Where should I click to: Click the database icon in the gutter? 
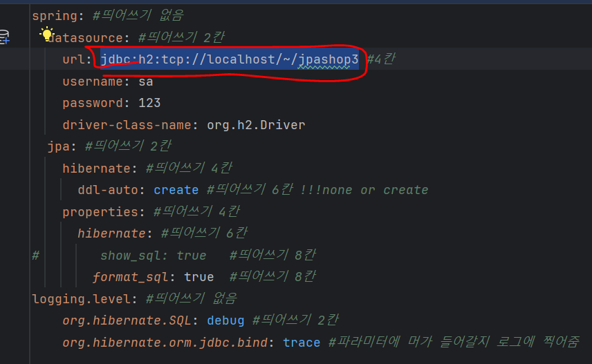[x=4, y=37]
